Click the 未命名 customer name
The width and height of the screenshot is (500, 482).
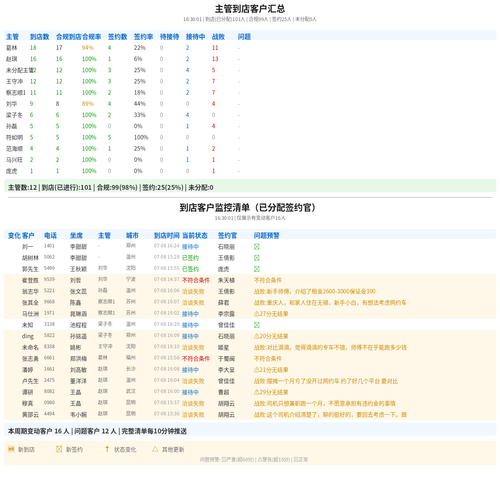click(30, 347)
